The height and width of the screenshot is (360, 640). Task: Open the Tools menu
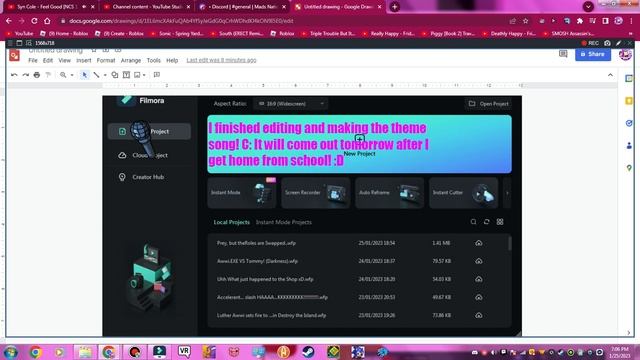click(153, 60)
